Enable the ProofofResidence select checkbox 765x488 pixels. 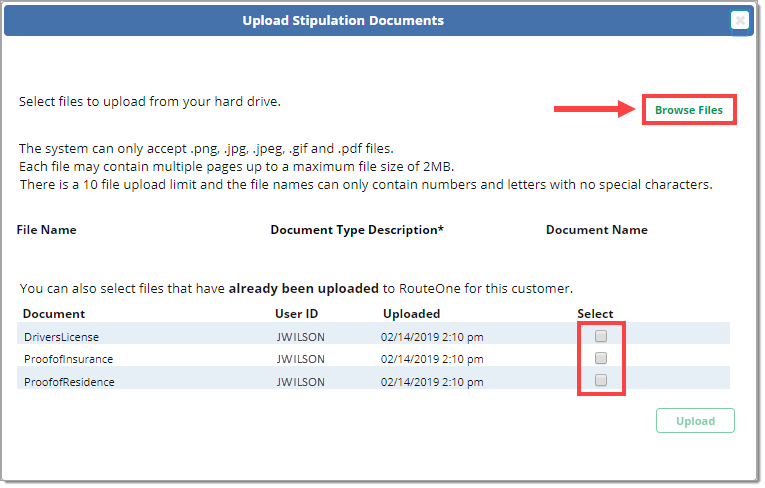(601, 380)
